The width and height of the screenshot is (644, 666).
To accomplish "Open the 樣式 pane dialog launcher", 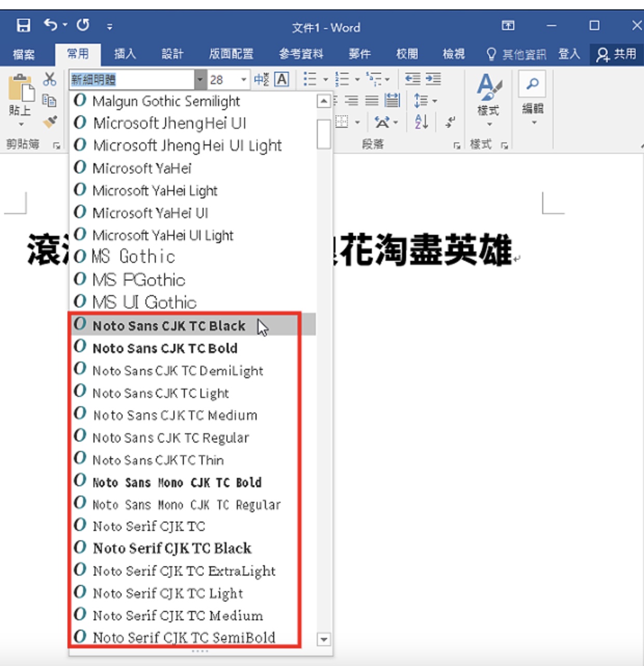I will (504, 146).
